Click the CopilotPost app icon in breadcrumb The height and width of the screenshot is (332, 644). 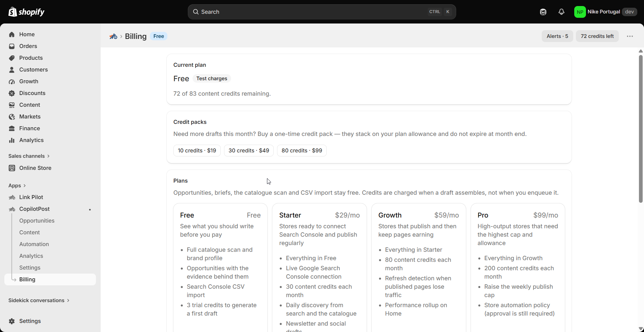(113, 36)
